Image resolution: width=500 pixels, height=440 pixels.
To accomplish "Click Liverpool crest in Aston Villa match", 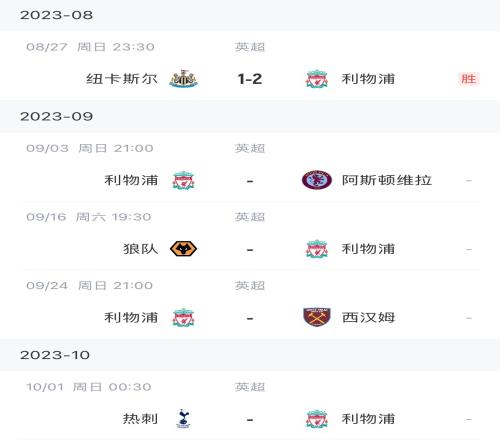I will point(183,180).
